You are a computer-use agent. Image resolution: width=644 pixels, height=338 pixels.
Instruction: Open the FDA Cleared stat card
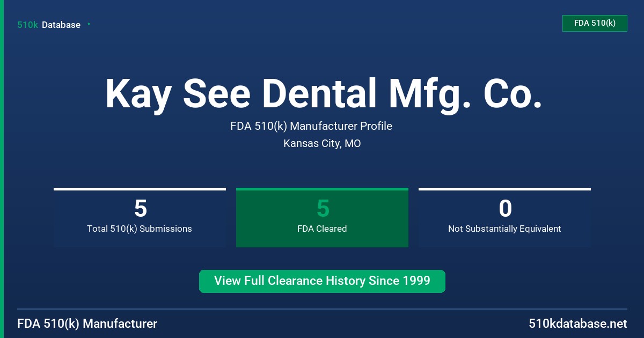322,217
